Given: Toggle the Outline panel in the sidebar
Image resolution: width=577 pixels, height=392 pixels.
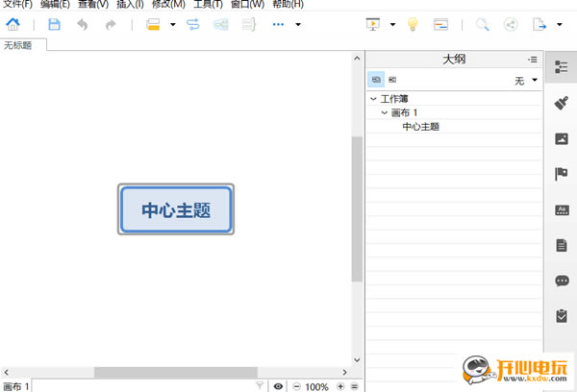Looking at the screenshot, I should click(562, 67).
